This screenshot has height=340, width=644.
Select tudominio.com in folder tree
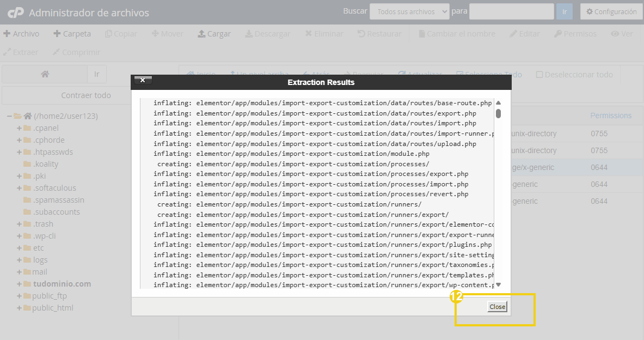pyautogui.click(x=62, y=284)
